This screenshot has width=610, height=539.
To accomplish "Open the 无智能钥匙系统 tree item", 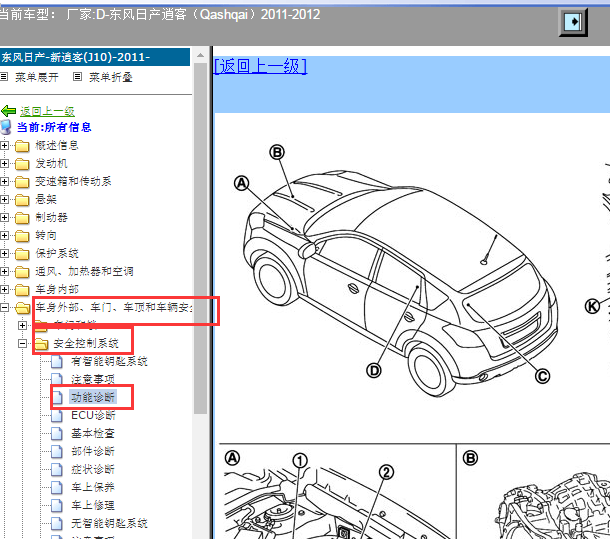I will tap(109, 523).
